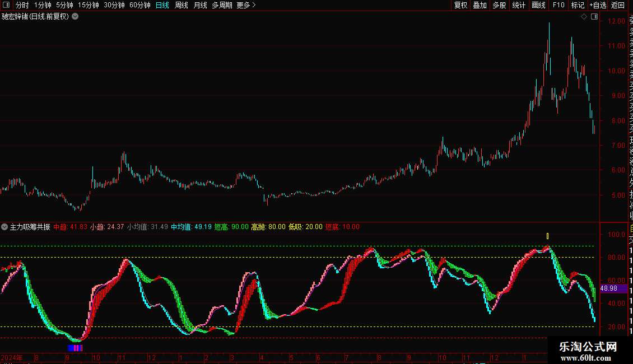Click the 12.00 price axis label
This screenshot has width=633, height=364.
click(x=616, y=21)
